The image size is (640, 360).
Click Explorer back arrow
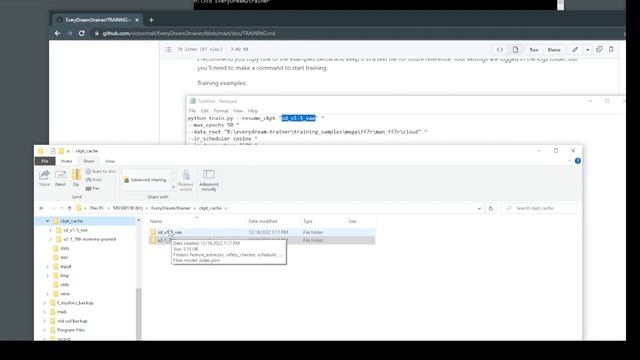pos(41,208)
